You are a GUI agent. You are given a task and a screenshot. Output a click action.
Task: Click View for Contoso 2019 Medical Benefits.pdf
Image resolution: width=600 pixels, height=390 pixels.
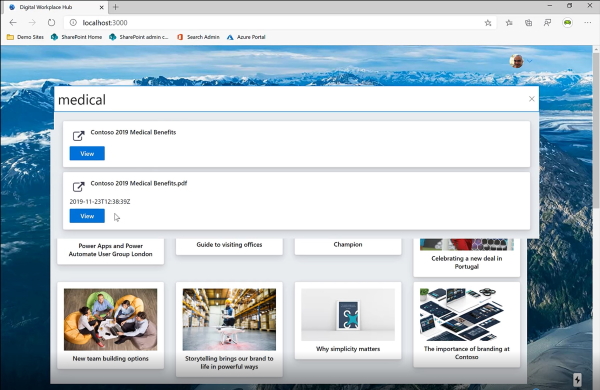click(87, 216)
